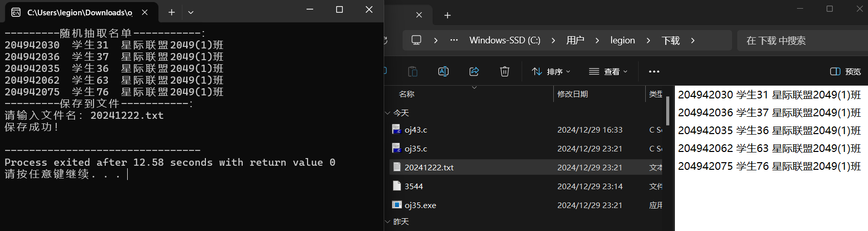Add a new File Explorer tab

point(448,15)
